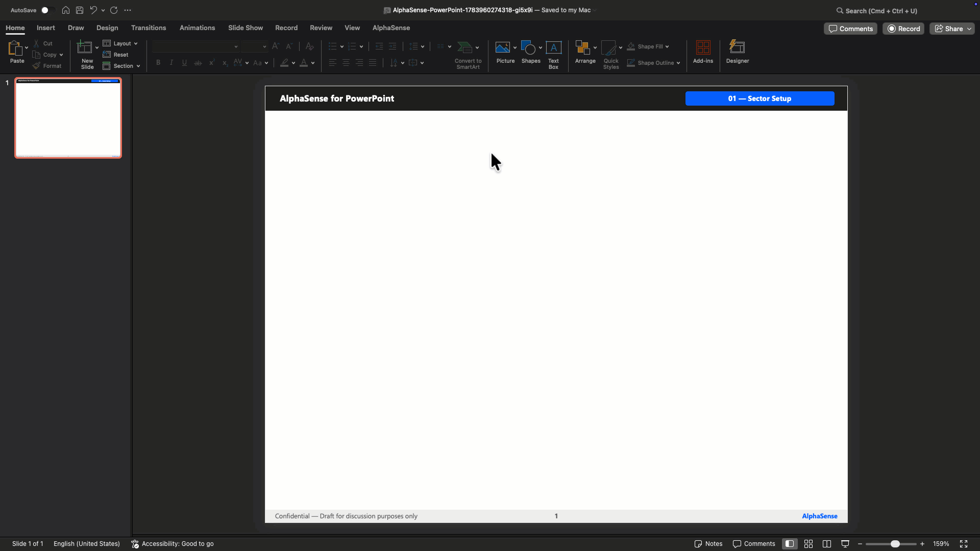Viewport: 980px width, 551px height.
Task: Switch to Slide Sorter view icon
Action: (x=808, y=544)
